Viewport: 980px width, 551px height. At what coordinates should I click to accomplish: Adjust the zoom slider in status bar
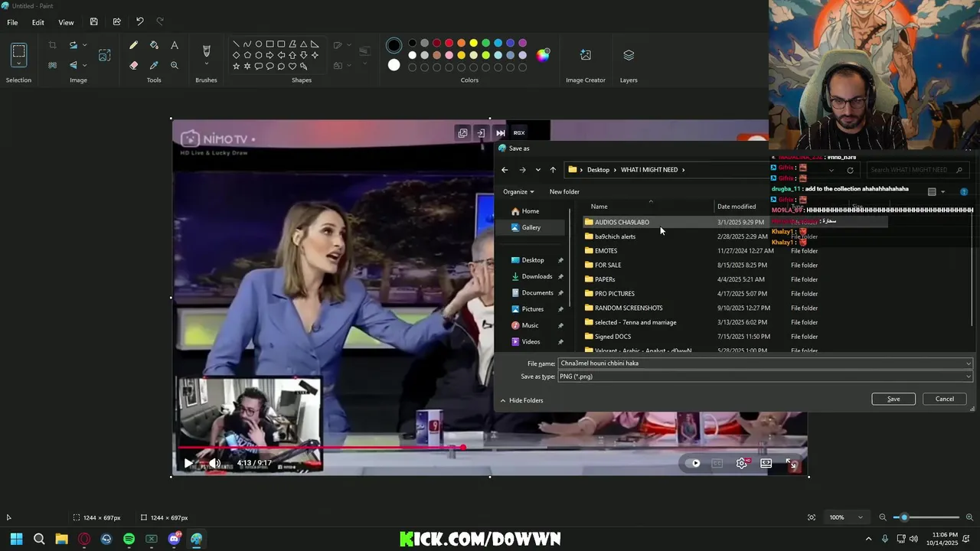[x=904, y=517]
